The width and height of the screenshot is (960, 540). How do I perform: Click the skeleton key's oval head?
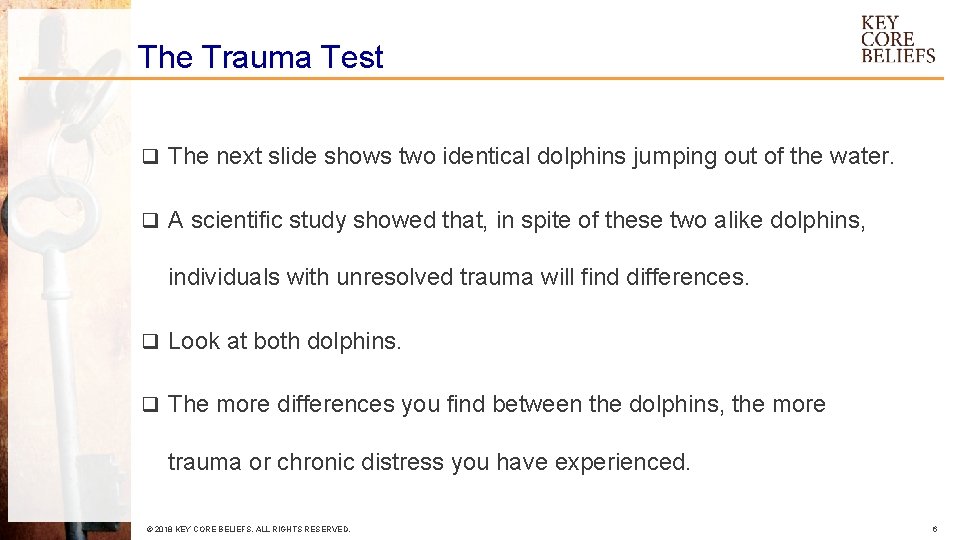pos(54,213)
